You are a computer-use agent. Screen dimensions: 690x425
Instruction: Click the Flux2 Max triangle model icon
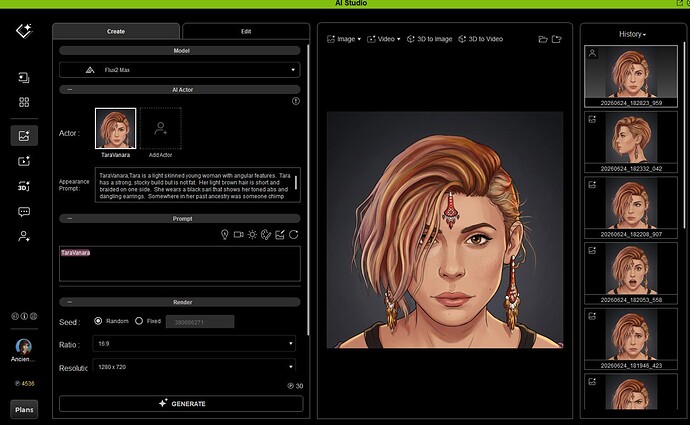tap(90, 70)
